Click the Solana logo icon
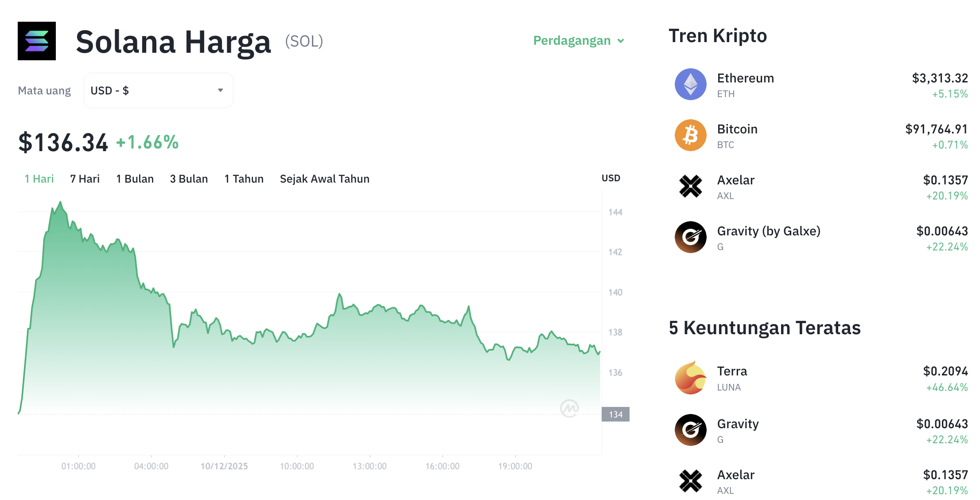 click(x=37, y=41)
